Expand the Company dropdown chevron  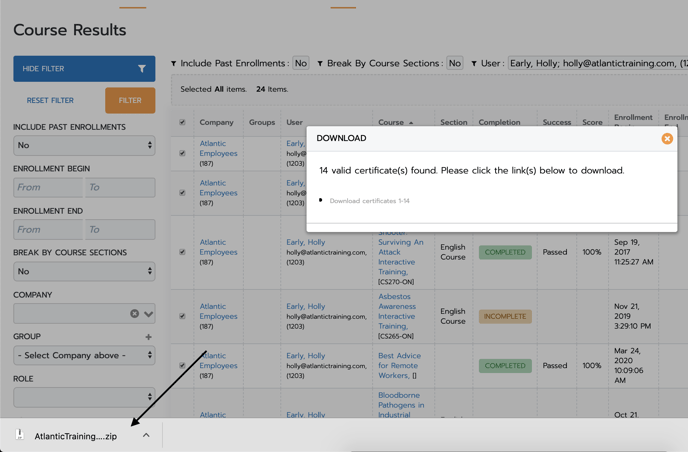click(148, 314)
